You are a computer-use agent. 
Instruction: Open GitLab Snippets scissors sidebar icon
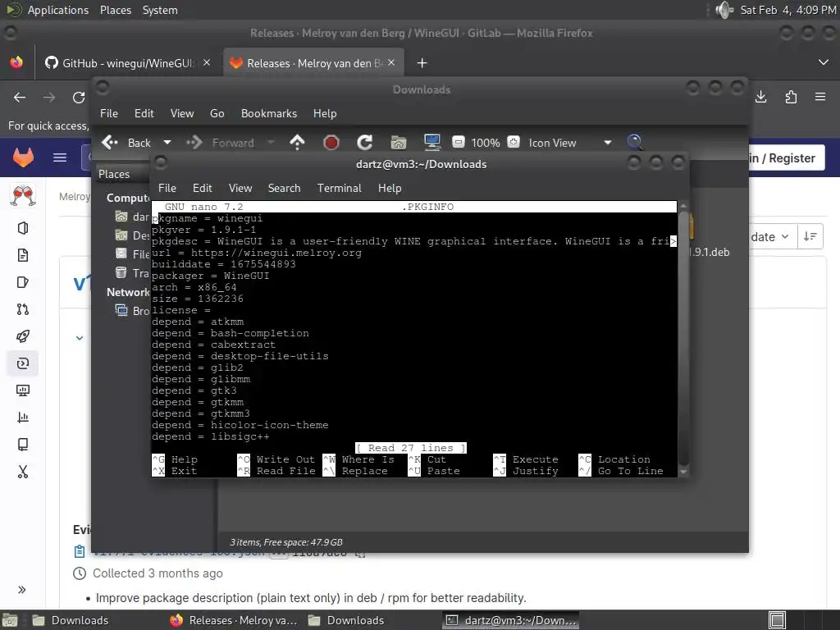coord(22,472)
